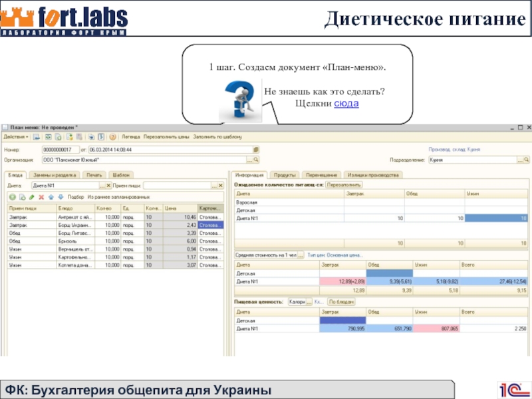Click the Кк... link beside Калории

pyautogui.click(x=319, y=302)
